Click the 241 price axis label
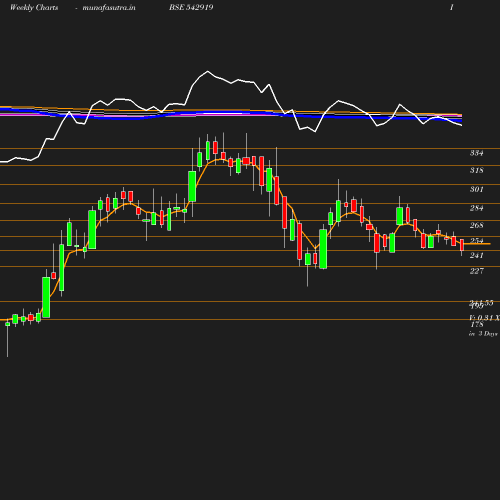The height and width of the screenshot is (500, 500). tap(476, 255)
